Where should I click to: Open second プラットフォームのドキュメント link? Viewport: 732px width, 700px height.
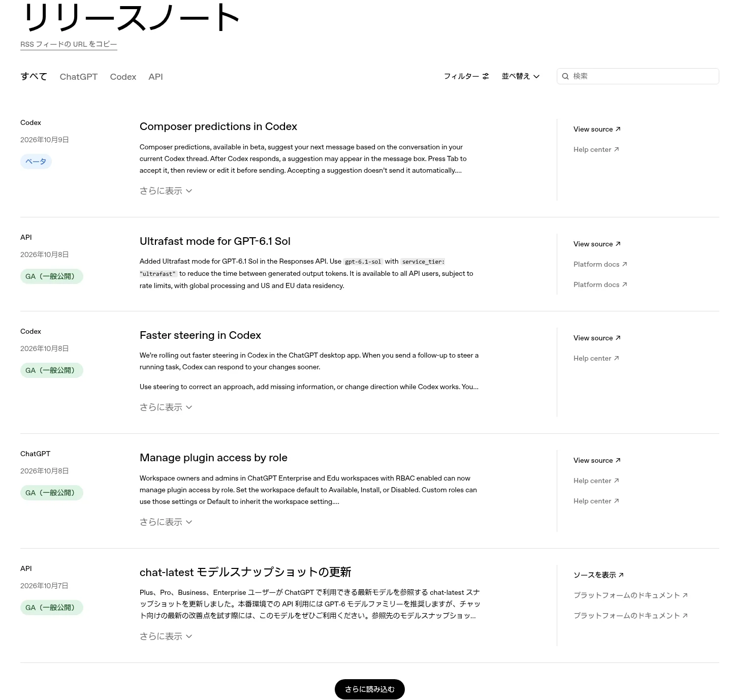(x=630, y=616)
